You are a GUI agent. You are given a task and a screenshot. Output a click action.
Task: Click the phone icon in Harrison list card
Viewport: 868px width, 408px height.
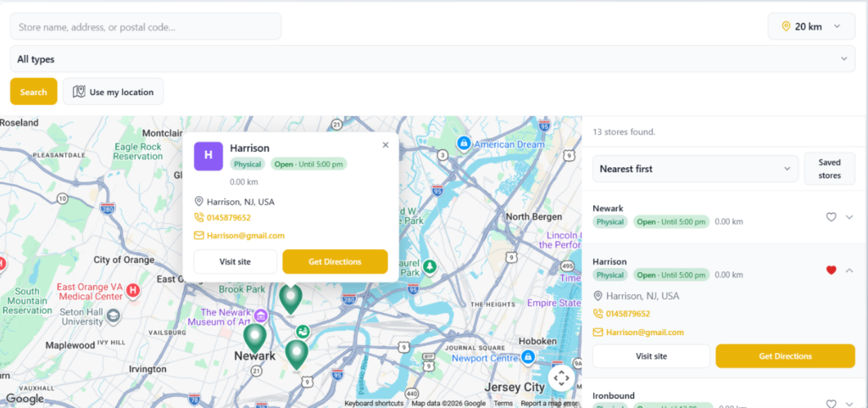point(598,314)
